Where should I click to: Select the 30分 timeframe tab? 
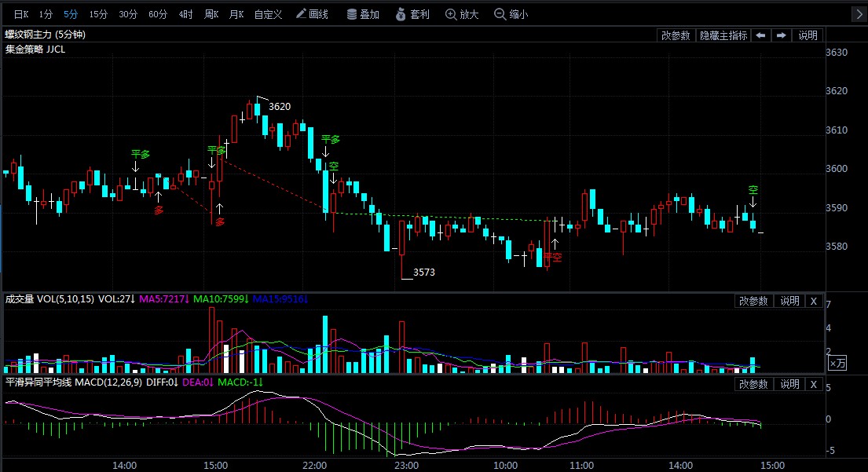[128, 14]
